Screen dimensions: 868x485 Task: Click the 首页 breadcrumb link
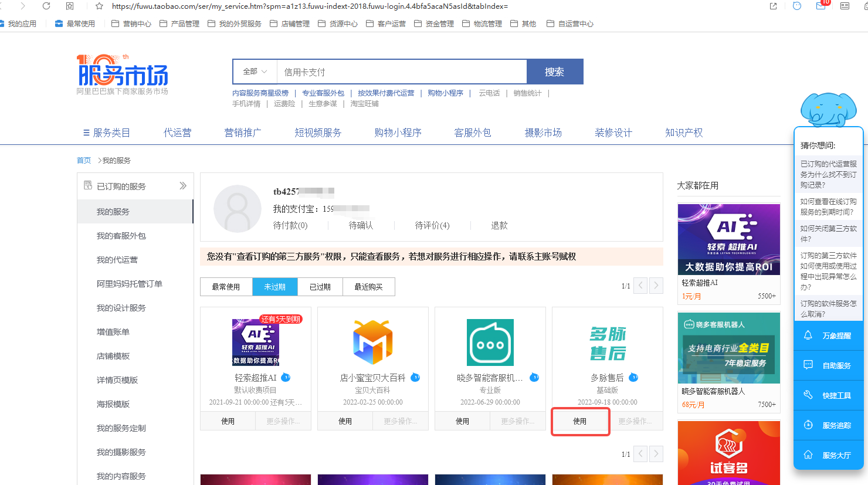84,160
